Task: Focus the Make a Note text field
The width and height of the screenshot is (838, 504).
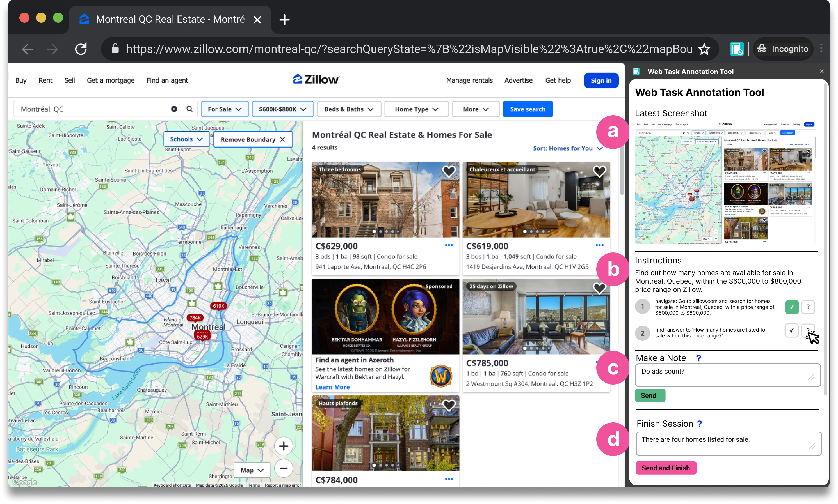Action: coord(727,375)
